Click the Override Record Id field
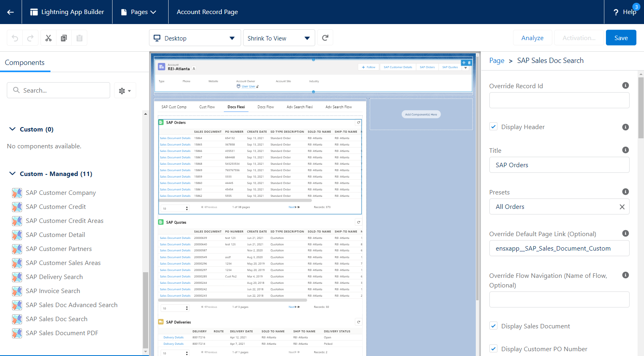The image size is (644, 356). tap(559, 100)
